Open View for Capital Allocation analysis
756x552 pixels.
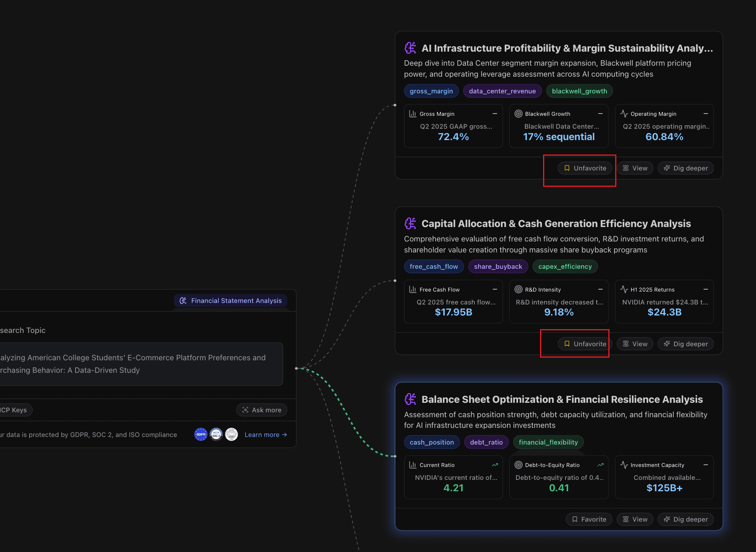(635, 344)
